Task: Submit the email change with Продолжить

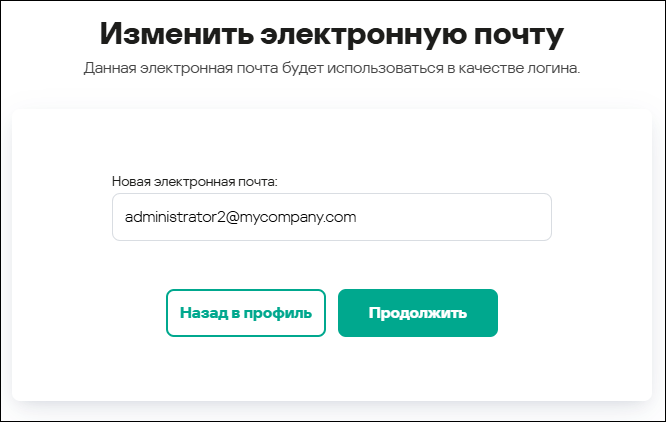Action: click(x=417, y=313)
